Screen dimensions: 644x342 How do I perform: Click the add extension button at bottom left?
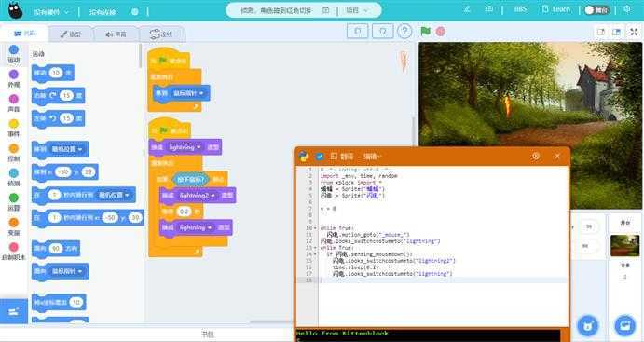(x=14, y=311)
